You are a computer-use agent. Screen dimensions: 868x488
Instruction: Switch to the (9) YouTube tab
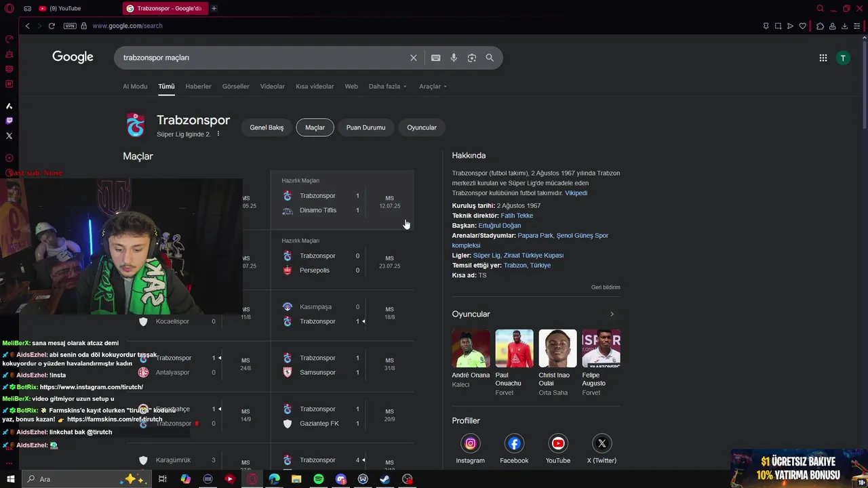tap(65, 8)
